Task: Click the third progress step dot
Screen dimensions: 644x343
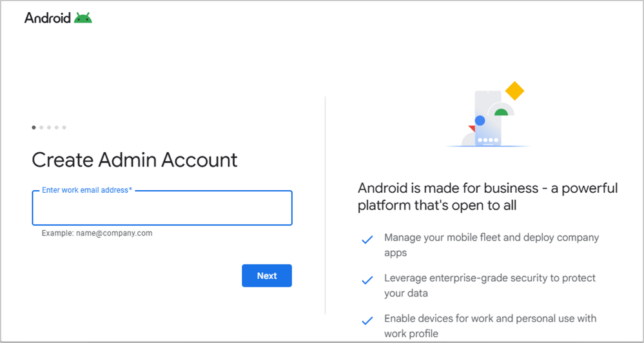Action: point(49,128)
